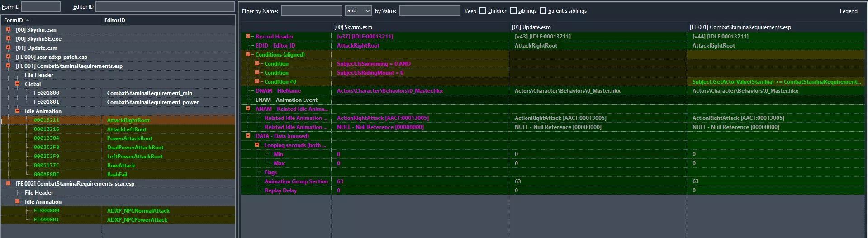Screen dimensions: 868x238
Task: Select the AttackRightRoot record 00013211
Action: (118, 120)
